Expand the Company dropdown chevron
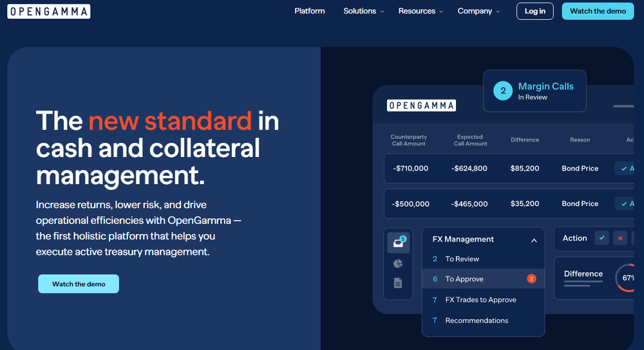This screenshot has height=350, width=644. [498, 12]
